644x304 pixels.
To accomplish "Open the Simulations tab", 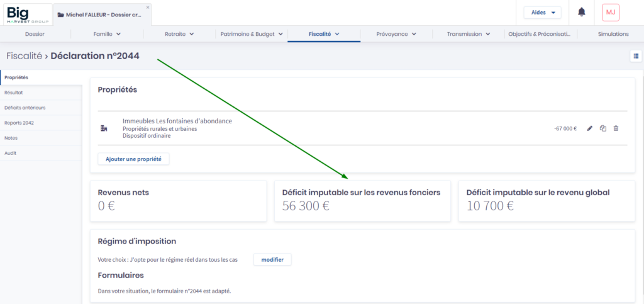I will point(613,34).
